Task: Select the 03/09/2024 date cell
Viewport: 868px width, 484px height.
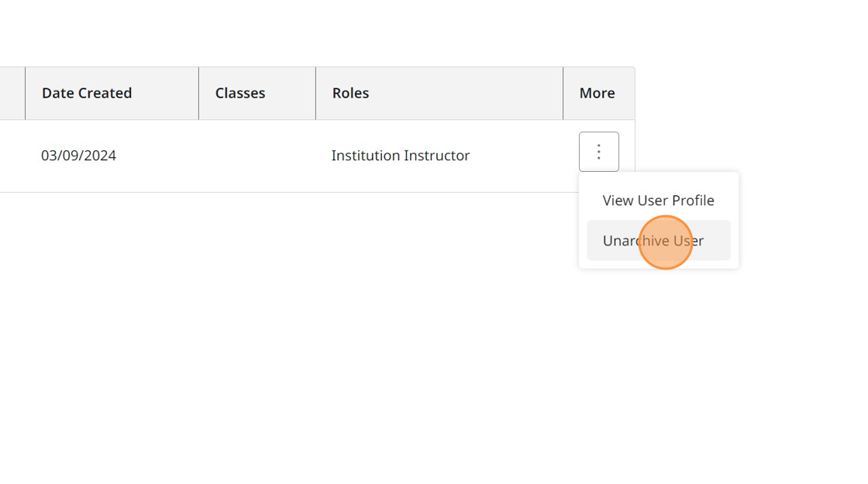Action: coord(78,156)
